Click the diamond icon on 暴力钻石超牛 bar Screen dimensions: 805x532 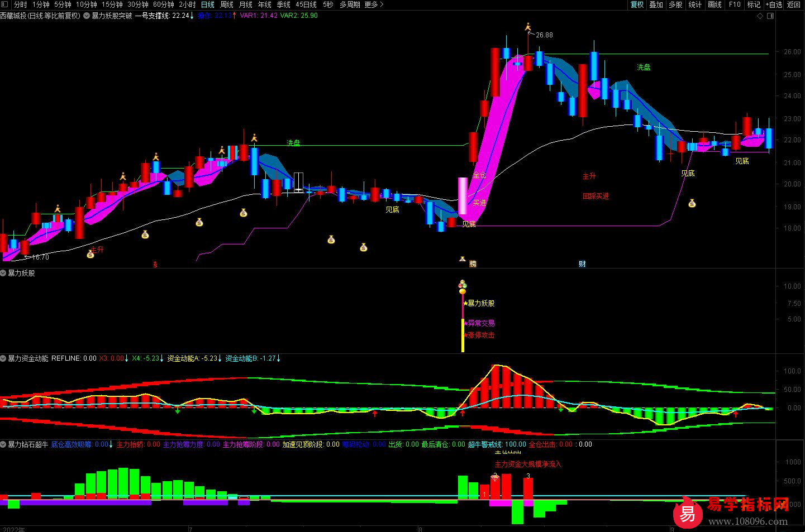tap(495, 477)
